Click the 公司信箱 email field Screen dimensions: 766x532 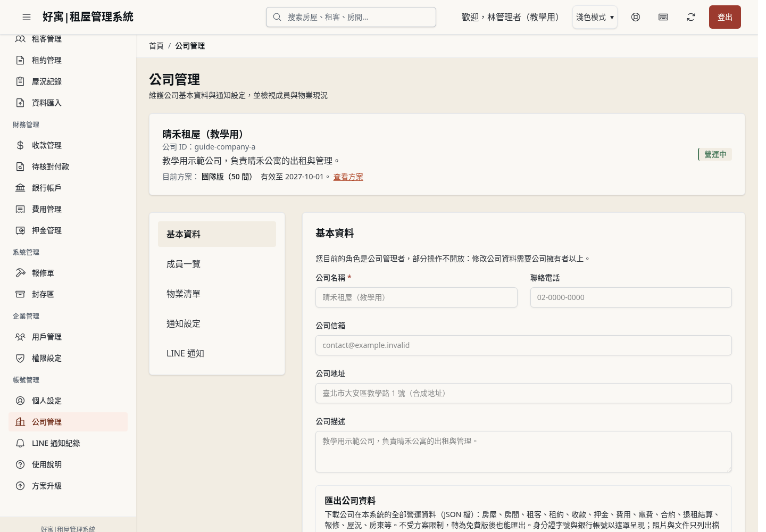[523, 345]
